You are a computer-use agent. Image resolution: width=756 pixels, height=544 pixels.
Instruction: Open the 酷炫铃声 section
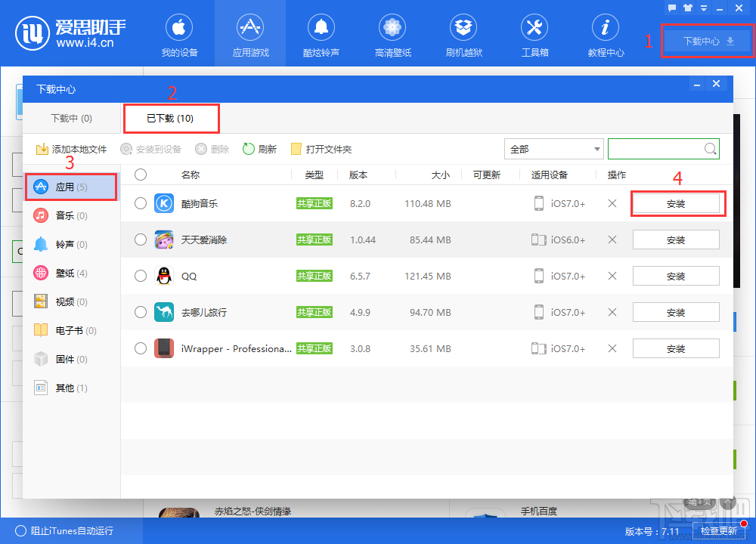(x=321, y=34)
